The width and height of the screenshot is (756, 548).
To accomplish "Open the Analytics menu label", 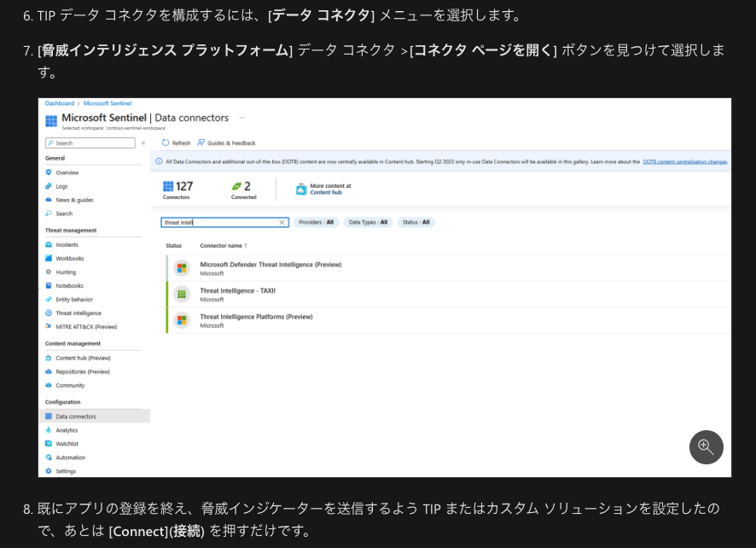I will click(x=67, y=430).
